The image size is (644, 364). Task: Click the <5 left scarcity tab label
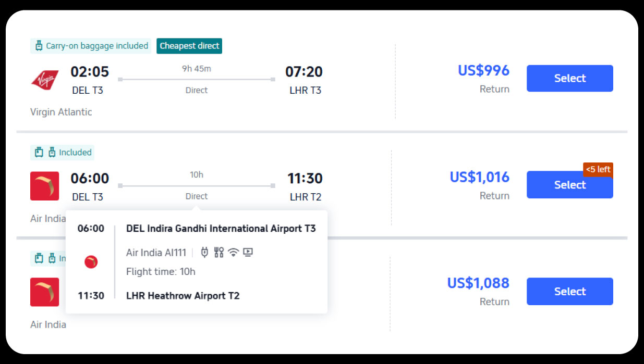tap(598, 169)
